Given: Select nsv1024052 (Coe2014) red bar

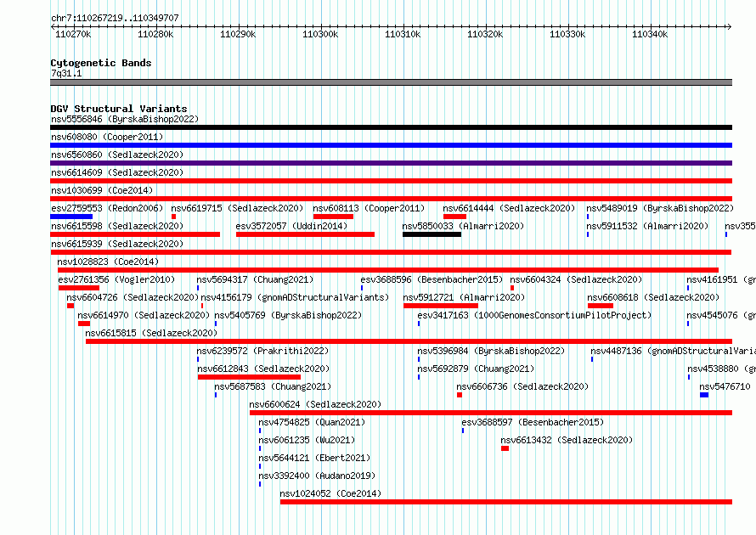Looking at the screenshot, I should point(506,502).
